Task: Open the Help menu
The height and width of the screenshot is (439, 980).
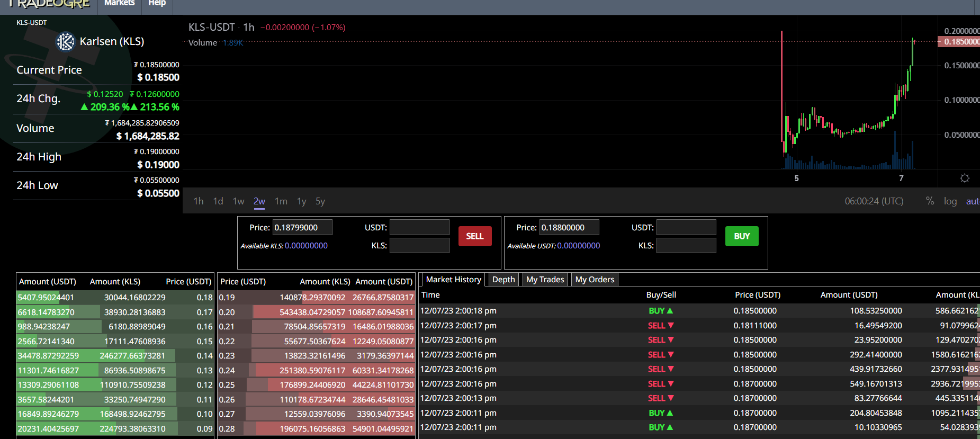Action: (157, 3)
